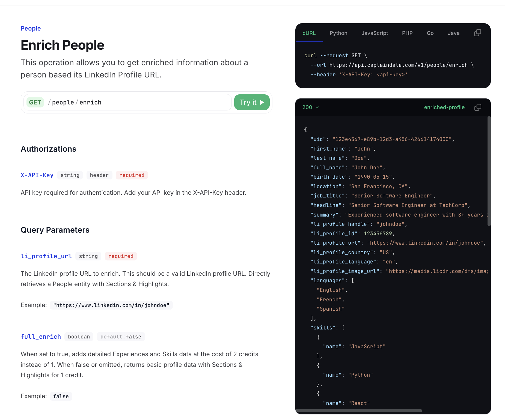
Task: Select the PHP code tab
Action: [x=407, y=33]
